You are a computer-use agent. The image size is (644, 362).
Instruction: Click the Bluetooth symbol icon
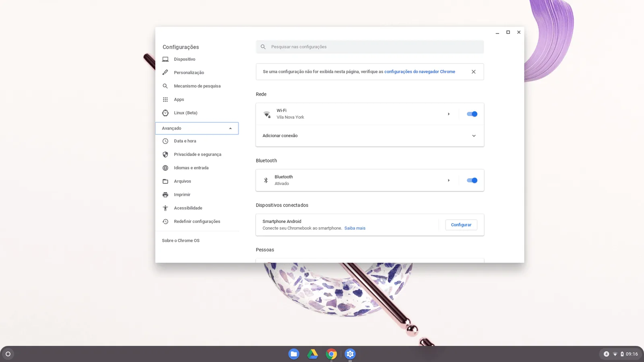[266, 180]
